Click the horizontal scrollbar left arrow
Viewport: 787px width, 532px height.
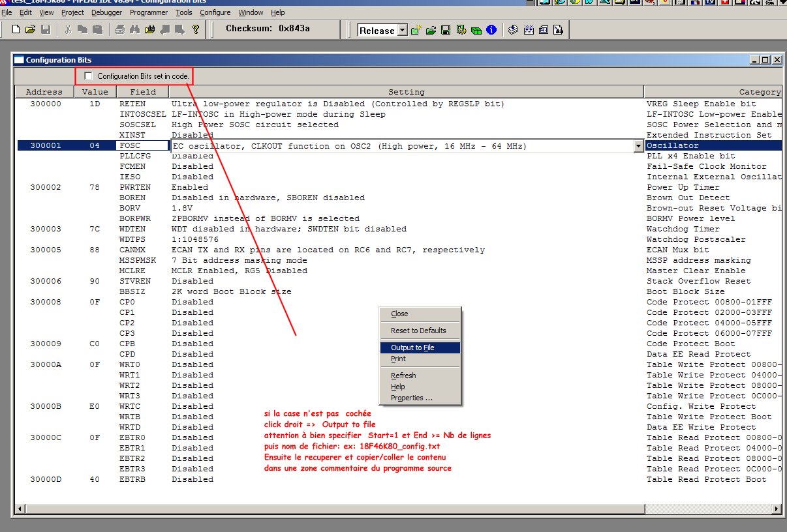pos(21,509)
